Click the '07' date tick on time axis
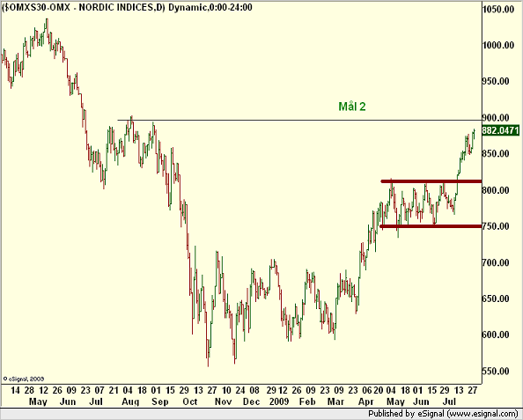 point(99,390)
